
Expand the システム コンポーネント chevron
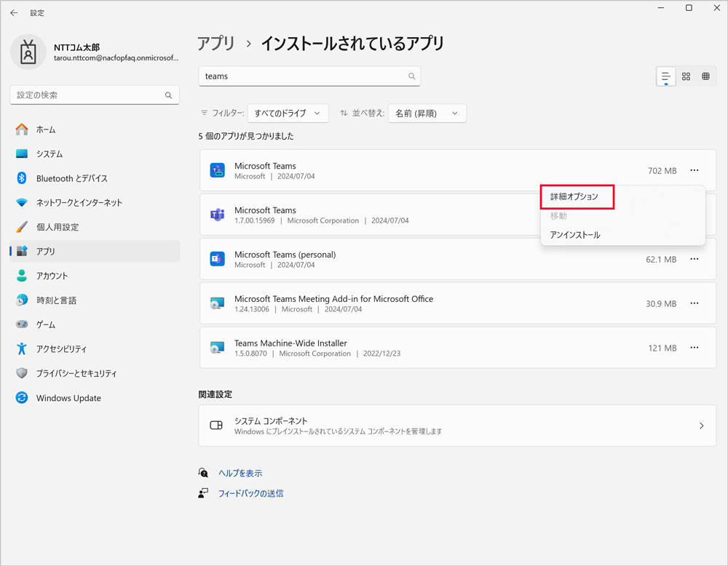click(702, 426)
